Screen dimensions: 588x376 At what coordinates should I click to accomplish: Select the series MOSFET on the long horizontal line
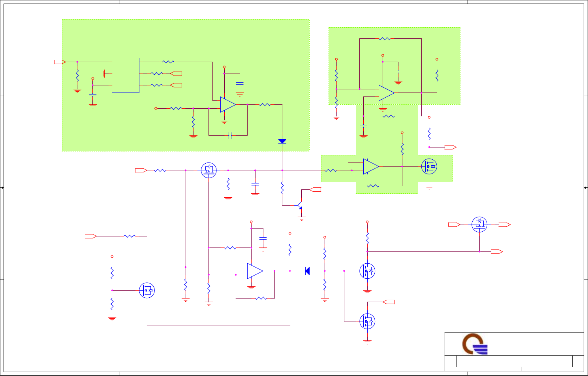[209, 170]
